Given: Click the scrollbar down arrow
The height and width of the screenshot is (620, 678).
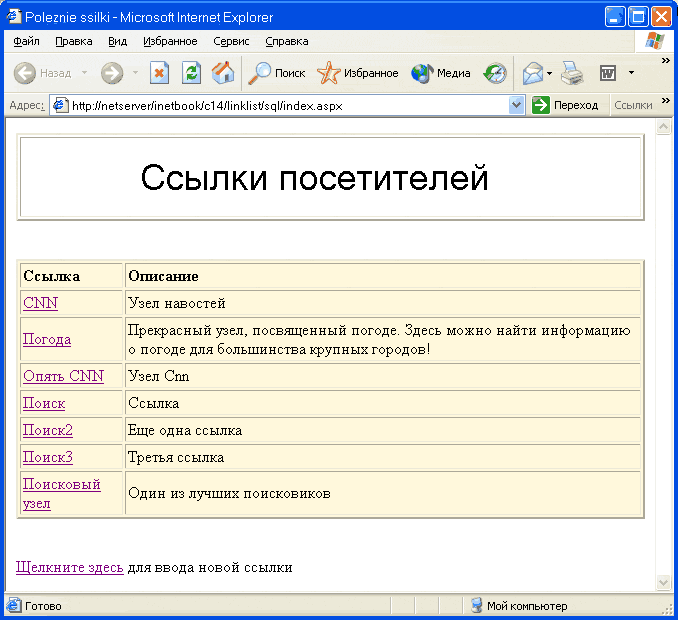Looking at the screenshot, I should [x=663, y=582].
